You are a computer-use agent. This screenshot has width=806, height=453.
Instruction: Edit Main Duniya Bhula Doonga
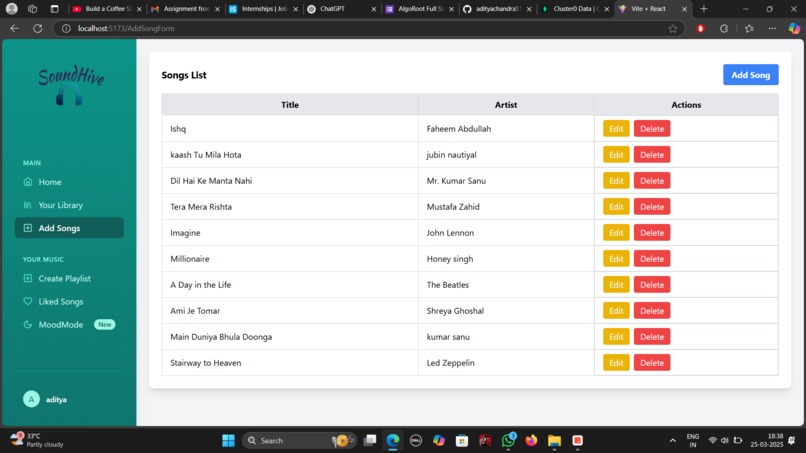[x=616, y=337]
